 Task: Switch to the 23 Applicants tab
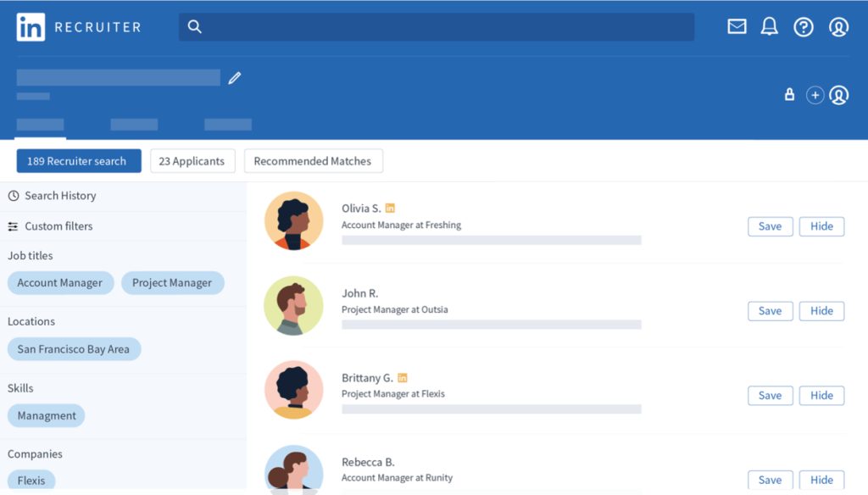click(192, 160)
